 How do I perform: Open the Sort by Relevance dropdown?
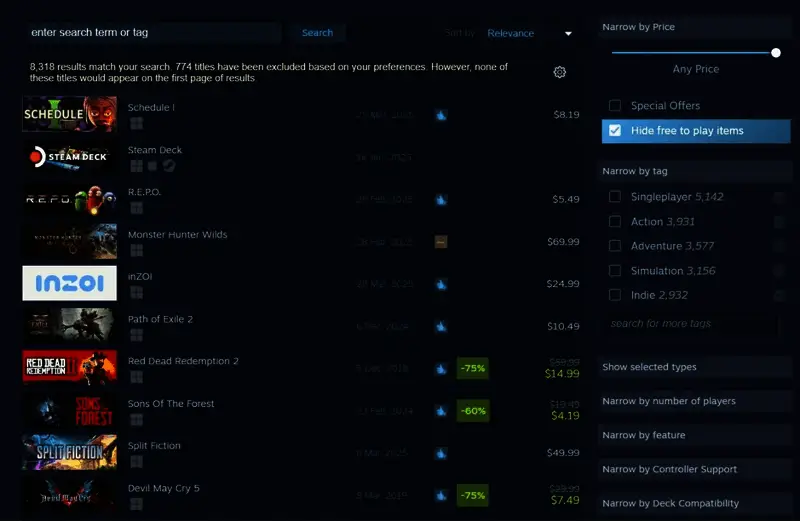click(529, 33)
